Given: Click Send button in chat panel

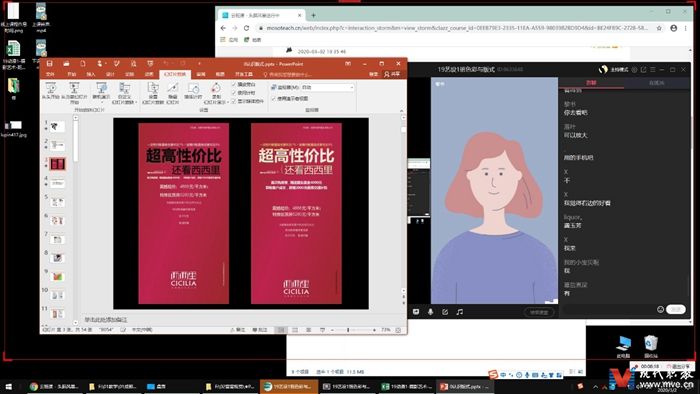Looking at the screenshot, I should (676, 309).
